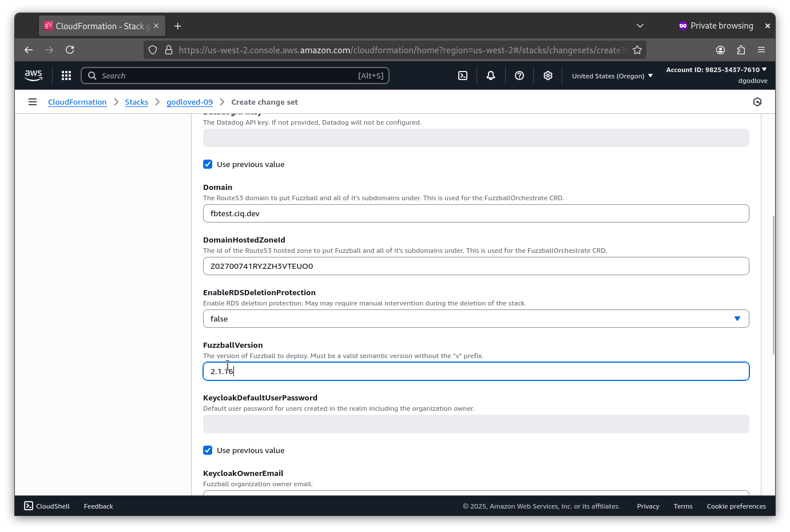Viewport: 790px width, 532px height.
Task: Launch CloudShell from the top toolbar icon
Action: click(463, 75)
